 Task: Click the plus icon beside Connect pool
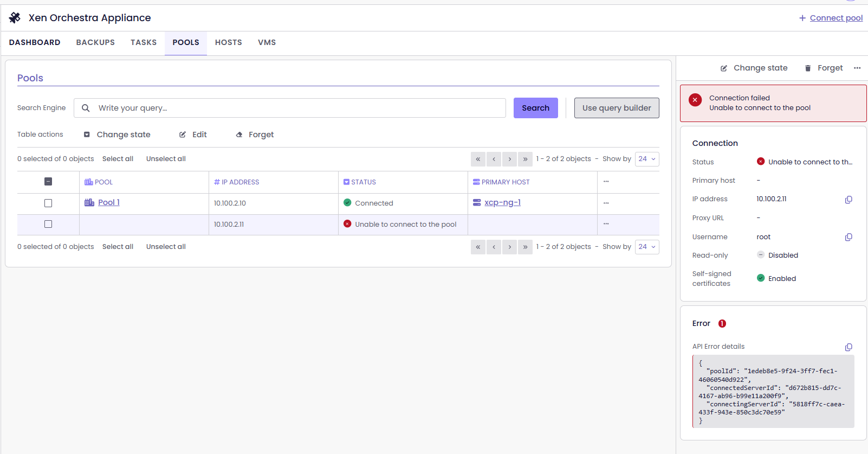(802, 18)
